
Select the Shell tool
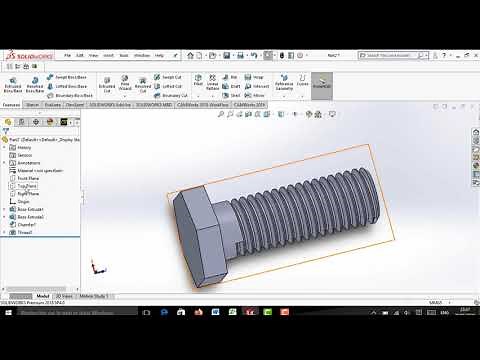point(231,95)
